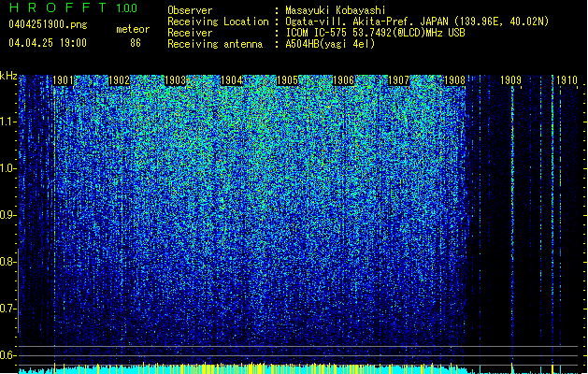Click the meteor label

(133, 29)
